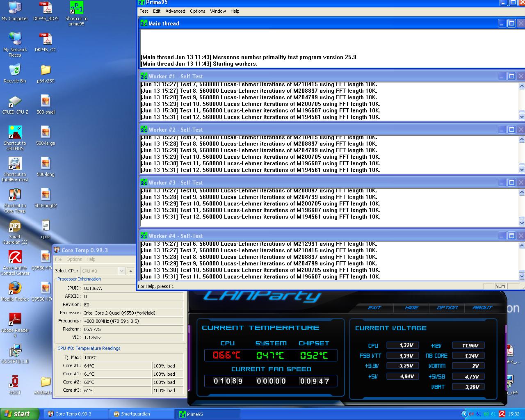The image size is (525, 420).
Task: Expand hidden system tray icons arrow
Action: pos(464,414)
